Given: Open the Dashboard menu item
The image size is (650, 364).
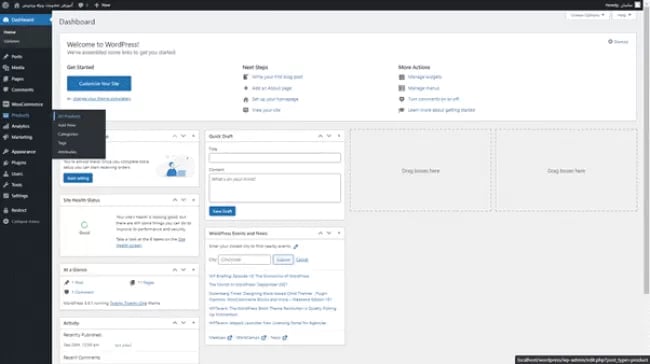Looking at the screenshot, I should click(x=26, y=20).
